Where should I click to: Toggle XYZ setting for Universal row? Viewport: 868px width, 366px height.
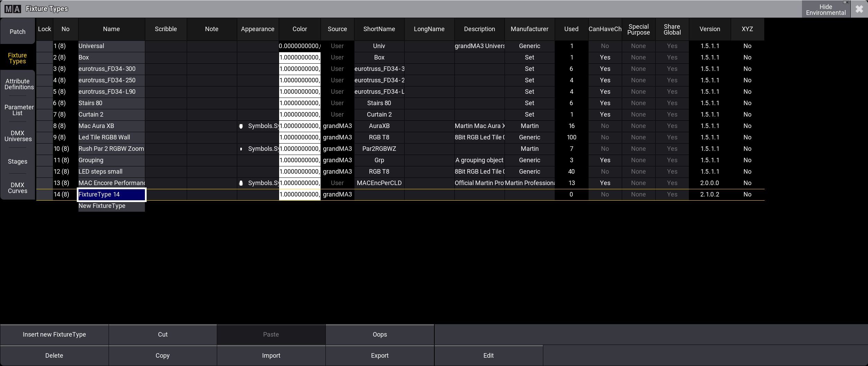click(747, 46)
